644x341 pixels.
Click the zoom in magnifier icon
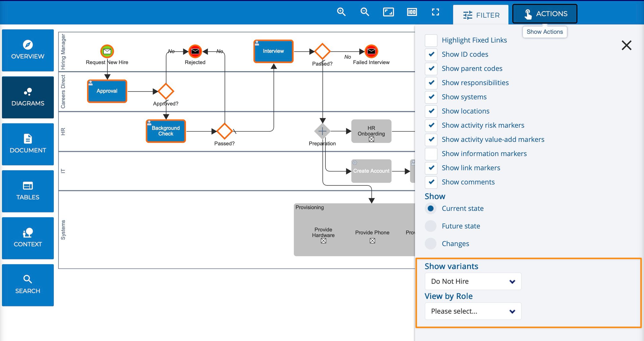341,12
